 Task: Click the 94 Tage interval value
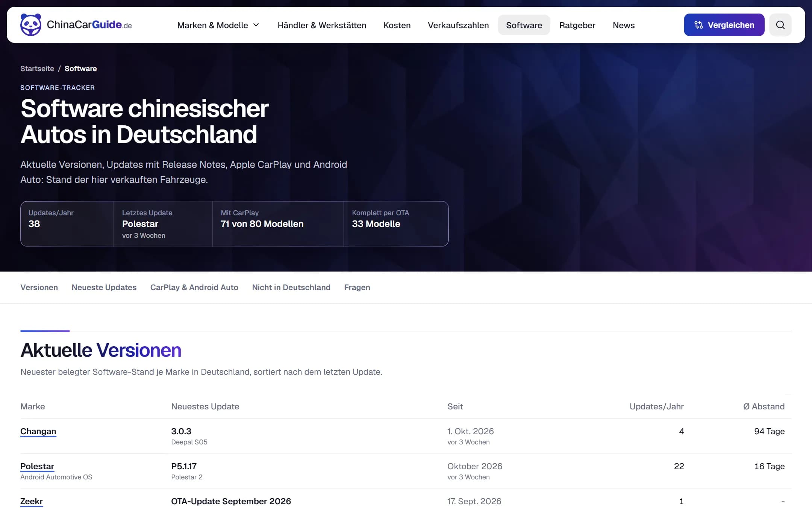(x=769, y=431)
